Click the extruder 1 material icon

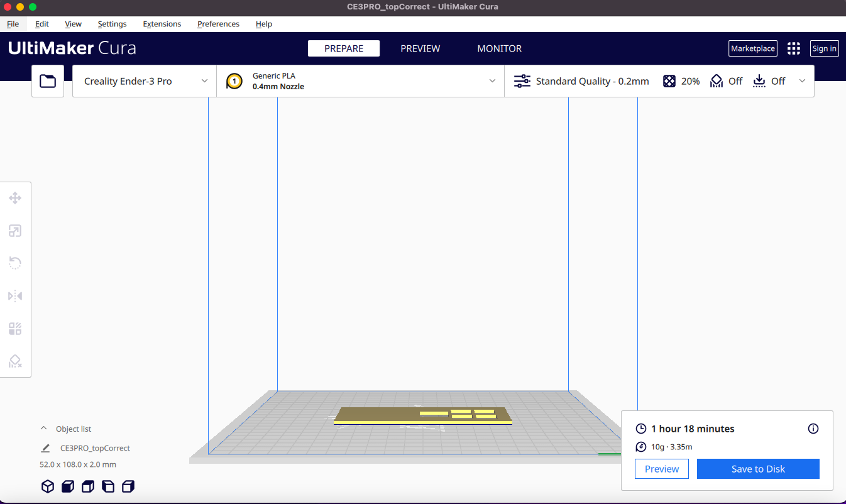click(234, 81)
